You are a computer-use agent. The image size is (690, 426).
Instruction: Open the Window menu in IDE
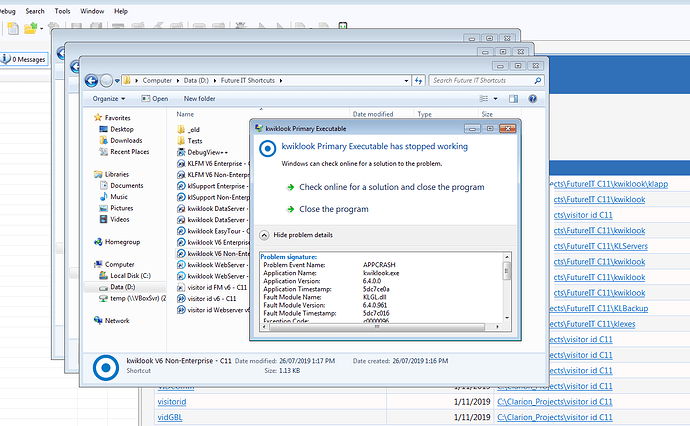[x=92, y=11]
